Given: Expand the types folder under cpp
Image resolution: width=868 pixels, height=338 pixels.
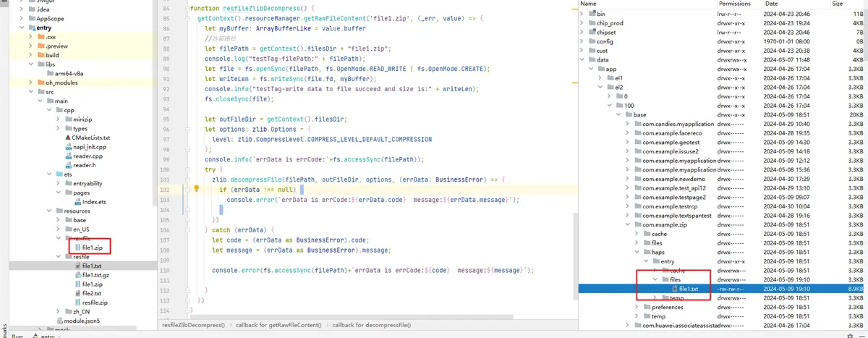Looking at the screenshot, I should pyautogui.click(x=56, y=128).
